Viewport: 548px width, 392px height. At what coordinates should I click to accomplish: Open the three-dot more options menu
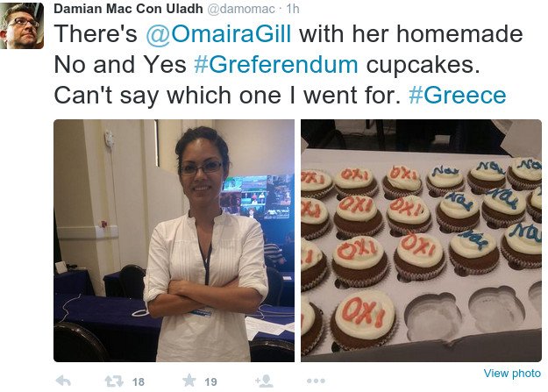point(316,381)
